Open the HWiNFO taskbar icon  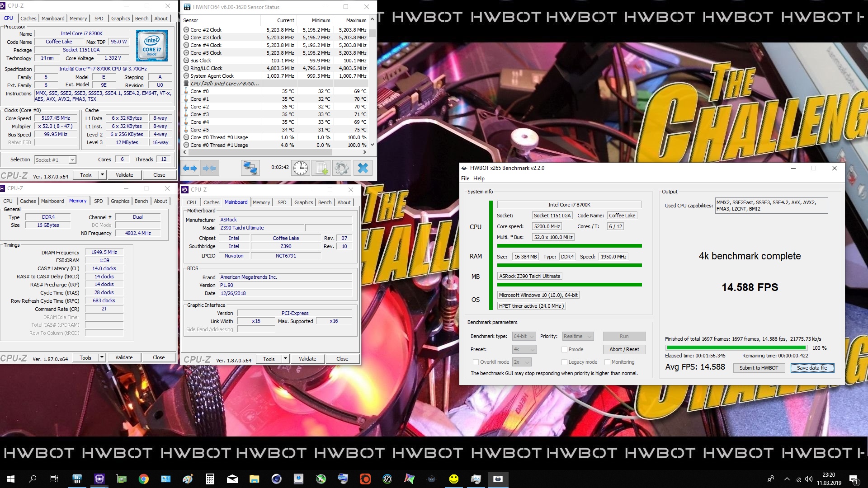[77, 479]
